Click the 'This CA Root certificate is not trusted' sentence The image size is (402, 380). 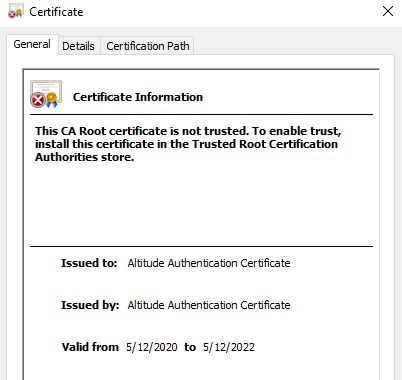(x=142, y=131)
